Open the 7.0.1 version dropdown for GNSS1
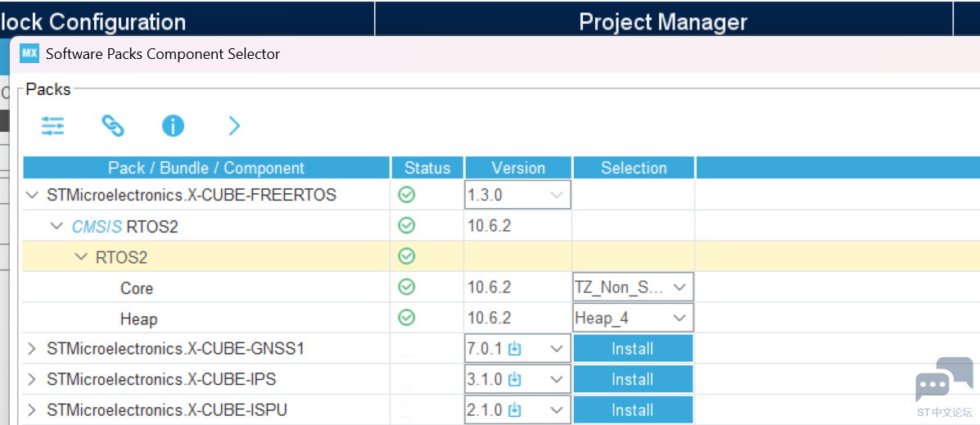Screen dimensions: 980x425 click(517, 349)
